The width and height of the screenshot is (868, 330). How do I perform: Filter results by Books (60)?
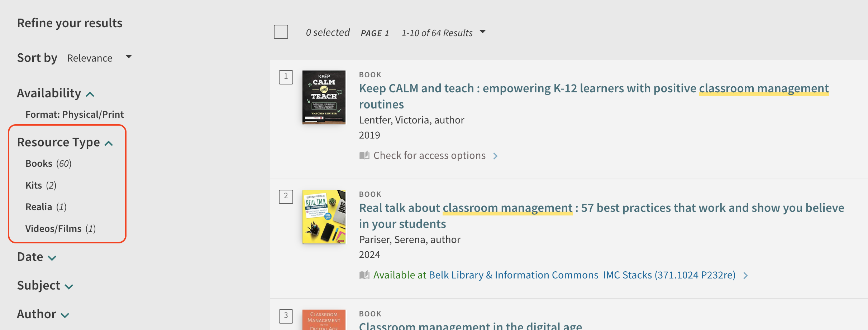click(x=48, y=164)
